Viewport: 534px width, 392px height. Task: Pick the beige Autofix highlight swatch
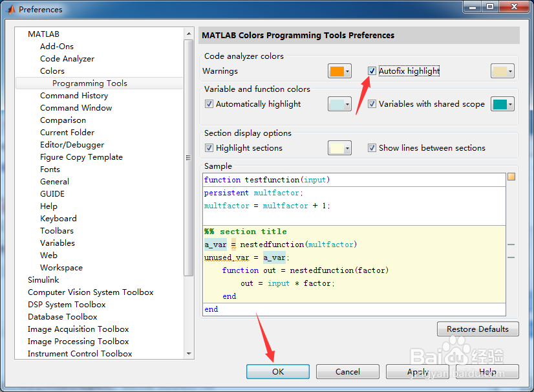(x=500, y=71)
